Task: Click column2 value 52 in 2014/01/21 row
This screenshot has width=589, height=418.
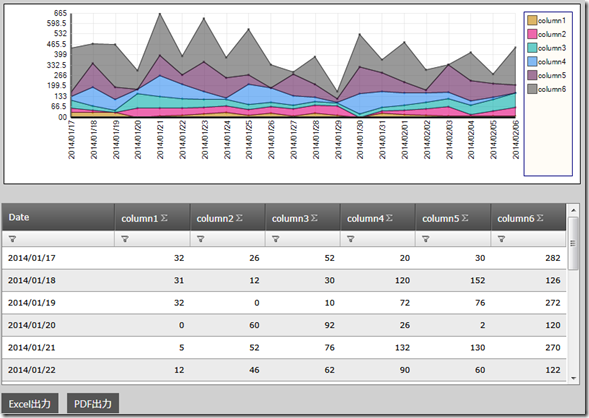Action: click(254, 348)
